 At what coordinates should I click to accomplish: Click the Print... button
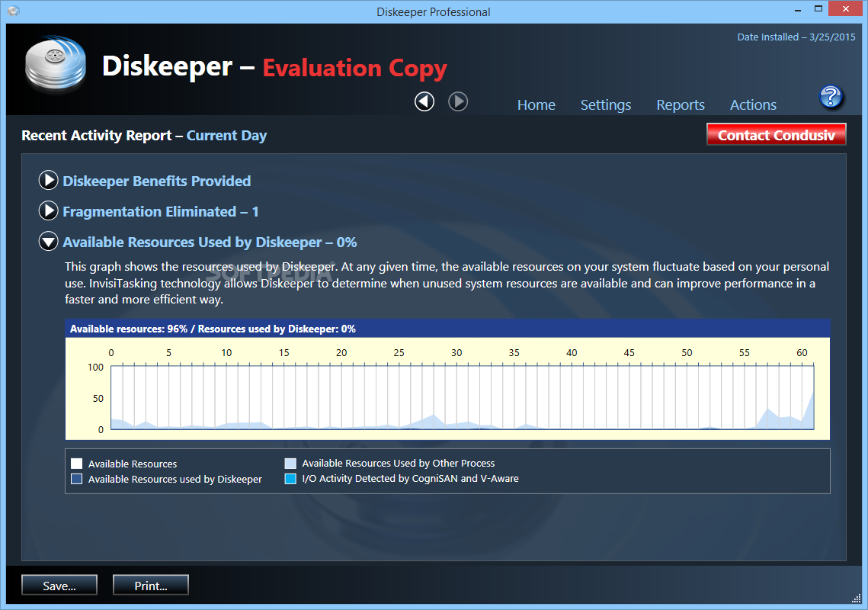(151, 585)
